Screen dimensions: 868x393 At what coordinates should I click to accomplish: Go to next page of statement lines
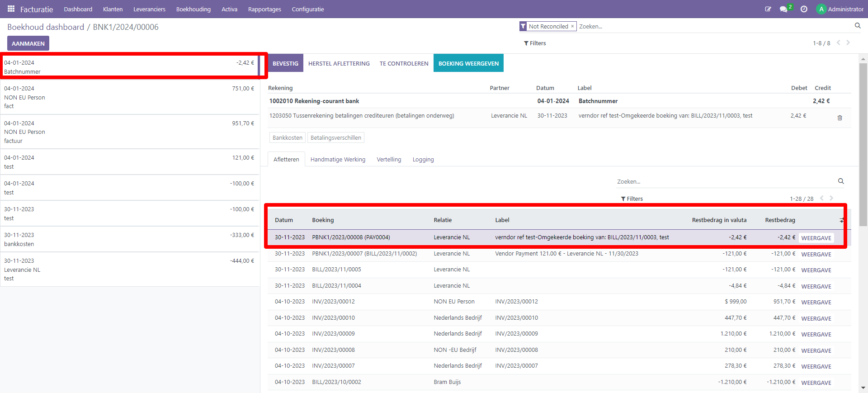click(848, 43)
